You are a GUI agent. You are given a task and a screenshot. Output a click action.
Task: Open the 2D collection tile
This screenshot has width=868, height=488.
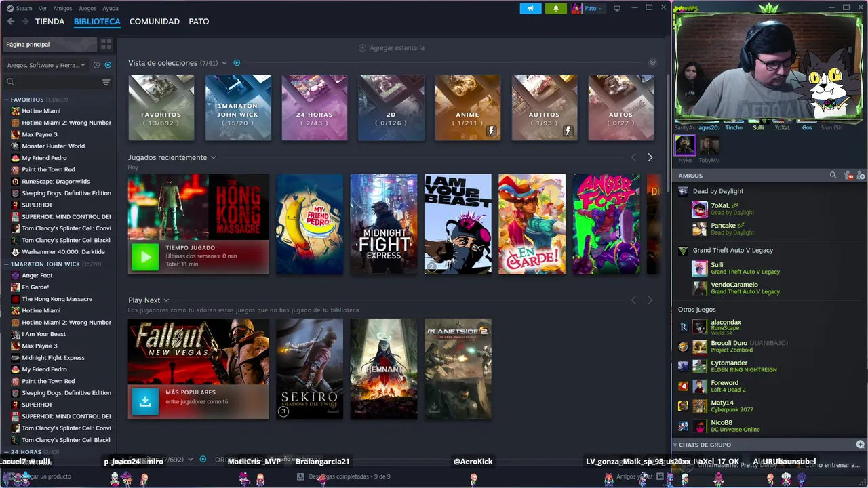tap(391, 108)
